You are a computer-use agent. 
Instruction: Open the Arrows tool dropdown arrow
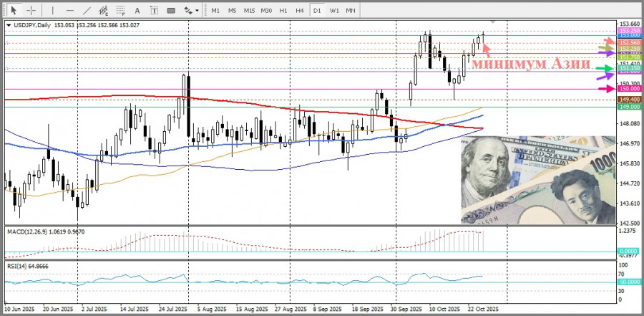tap(197, 11)
